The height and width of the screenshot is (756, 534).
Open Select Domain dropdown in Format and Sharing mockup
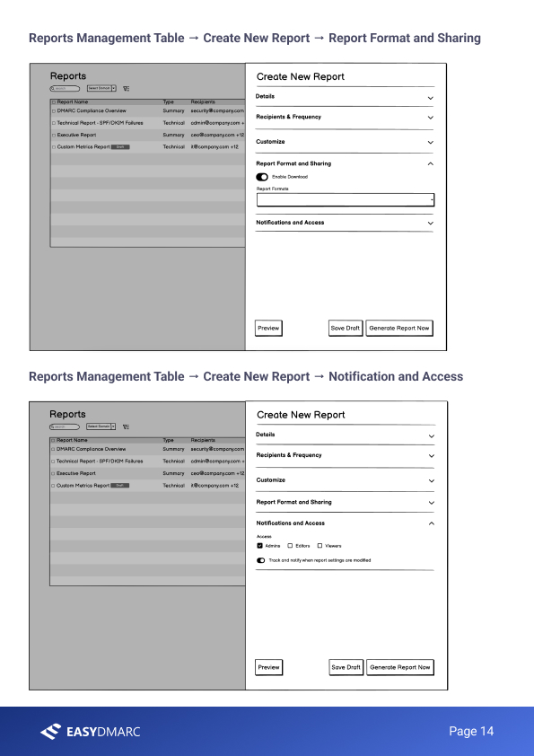tap(101, 88)
